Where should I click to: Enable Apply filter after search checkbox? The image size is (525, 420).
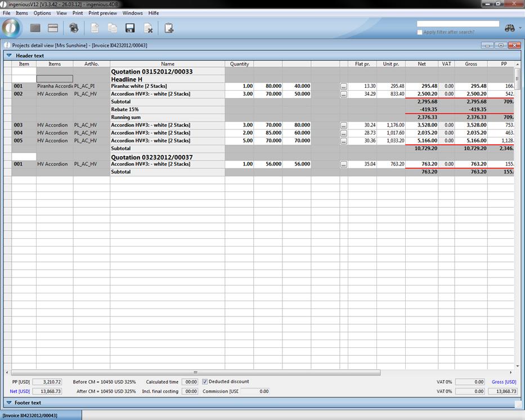coord(420,32)
